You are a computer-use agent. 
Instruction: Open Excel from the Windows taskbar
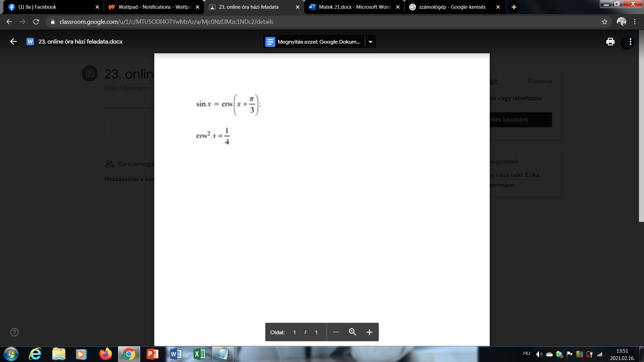click(200, 354)
